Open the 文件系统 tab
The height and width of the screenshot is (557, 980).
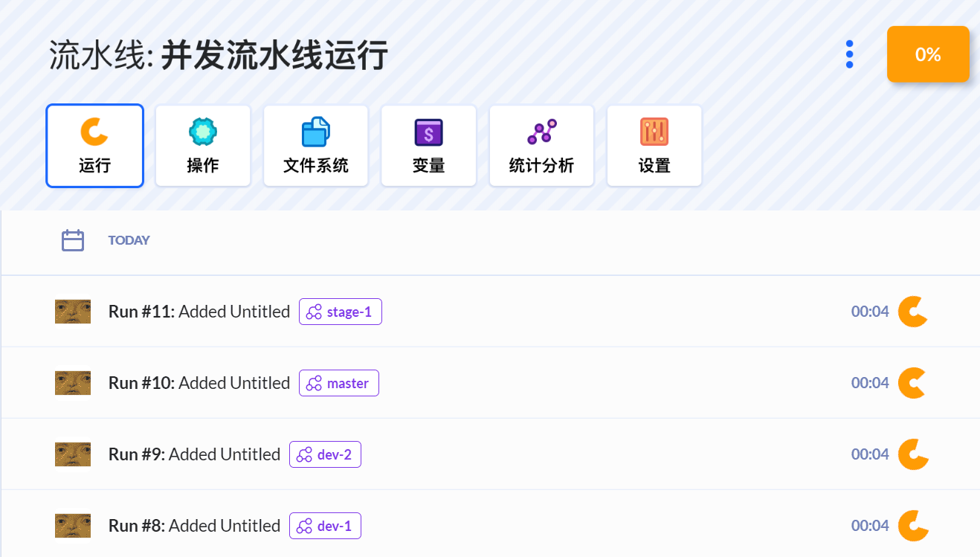point(316,146)
